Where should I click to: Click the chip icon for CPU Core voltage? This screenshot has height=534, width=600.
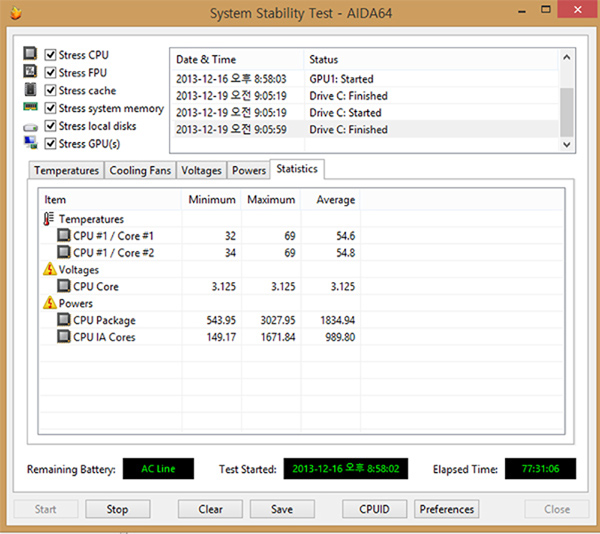pos(64,286)
